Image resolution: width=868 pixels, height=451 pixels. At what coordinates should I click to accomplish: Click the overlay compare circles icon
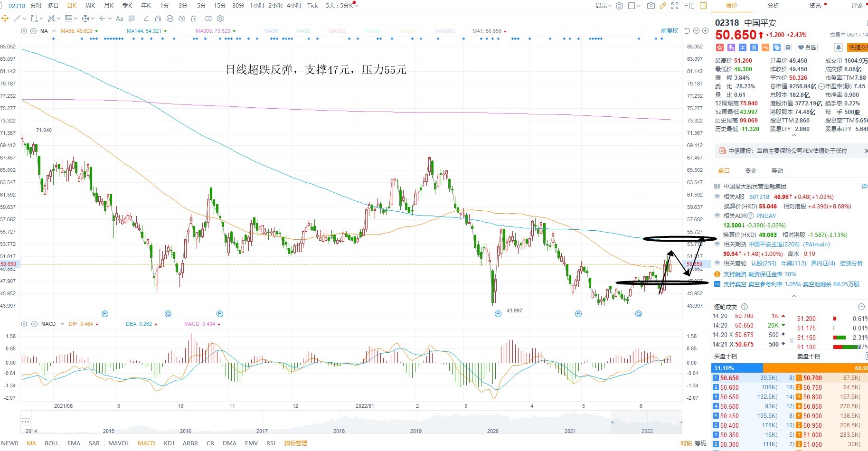[208, 19]
